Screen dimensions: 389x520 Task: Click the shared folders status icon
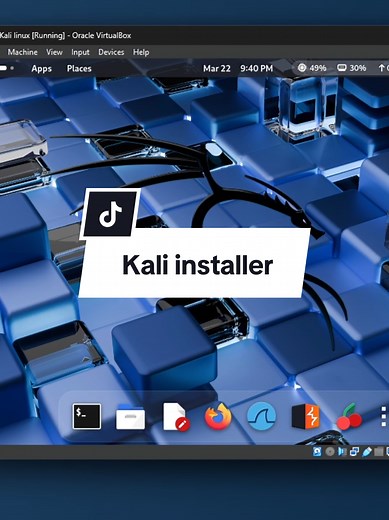point(378,452)
